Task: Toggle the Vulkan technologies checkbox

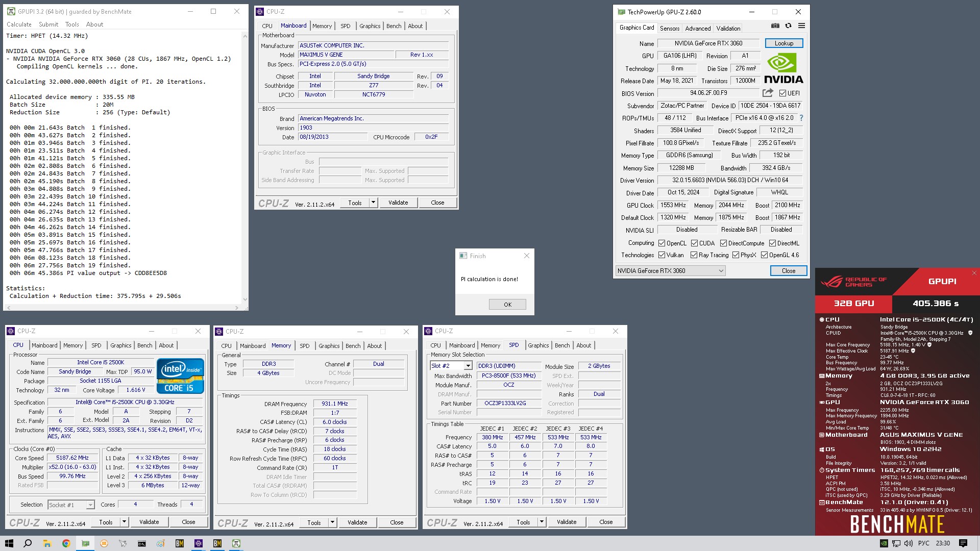Action: 661,255
